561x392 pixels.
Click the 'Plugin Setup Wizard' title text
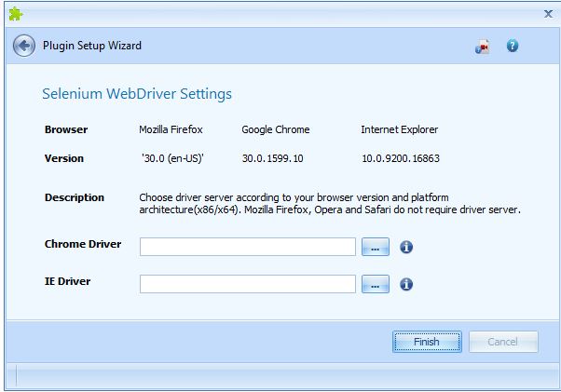click(92, 46)
